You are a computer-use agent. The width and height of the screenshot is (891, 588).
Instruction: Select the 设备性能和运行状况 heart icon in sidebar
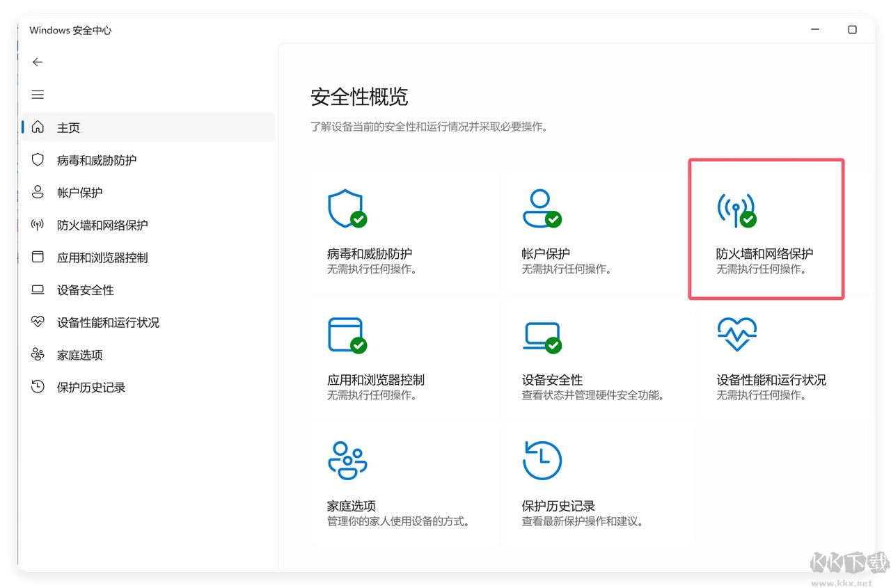coord(38,322)
